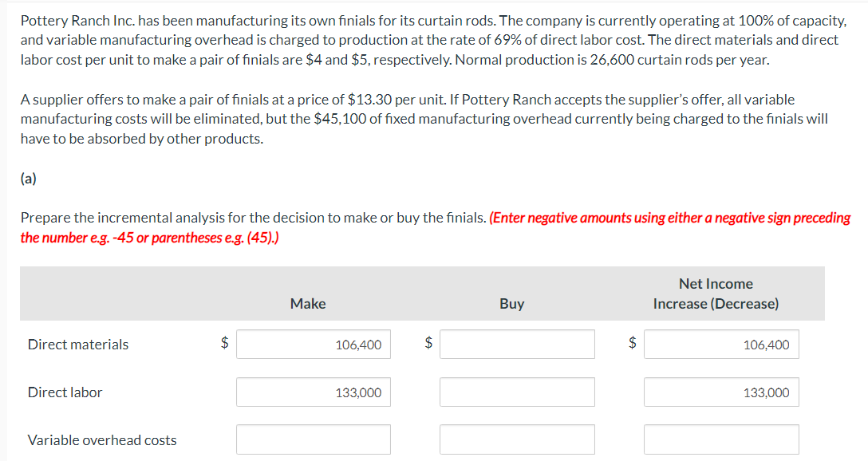Click Direct labor Net Income field

721,392
